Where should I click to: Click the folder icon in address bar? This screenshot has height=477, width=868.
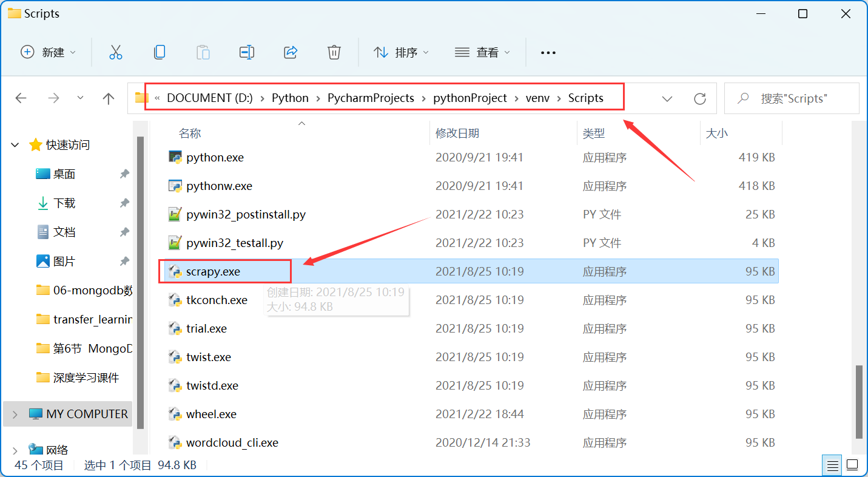click(141, 98)
